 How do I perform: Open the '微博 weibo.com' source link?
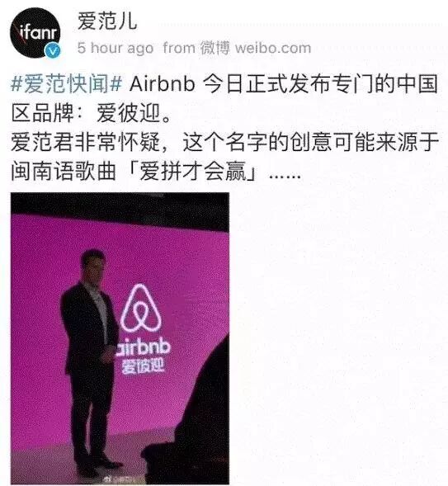[255, 48]
